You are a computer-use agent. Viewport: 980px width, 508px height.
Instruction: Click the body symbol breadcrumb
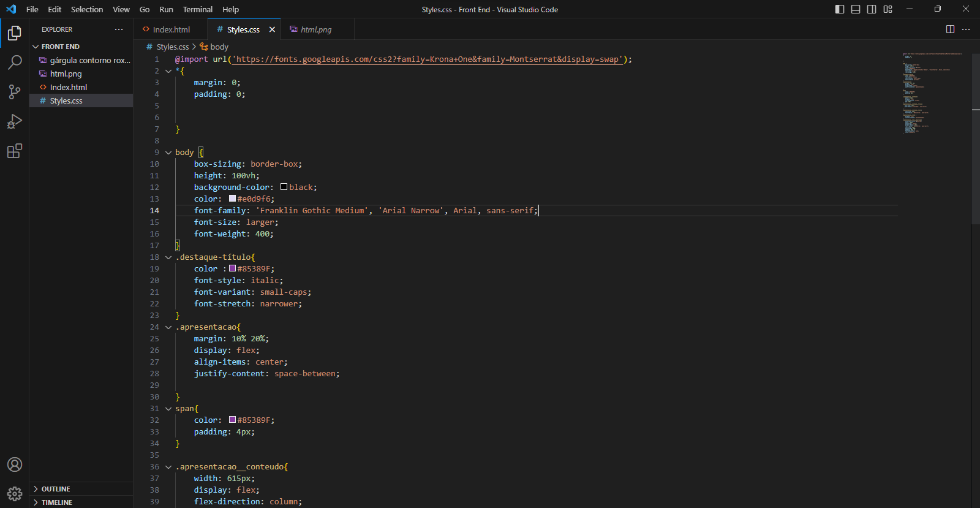[x=214, y=47]
